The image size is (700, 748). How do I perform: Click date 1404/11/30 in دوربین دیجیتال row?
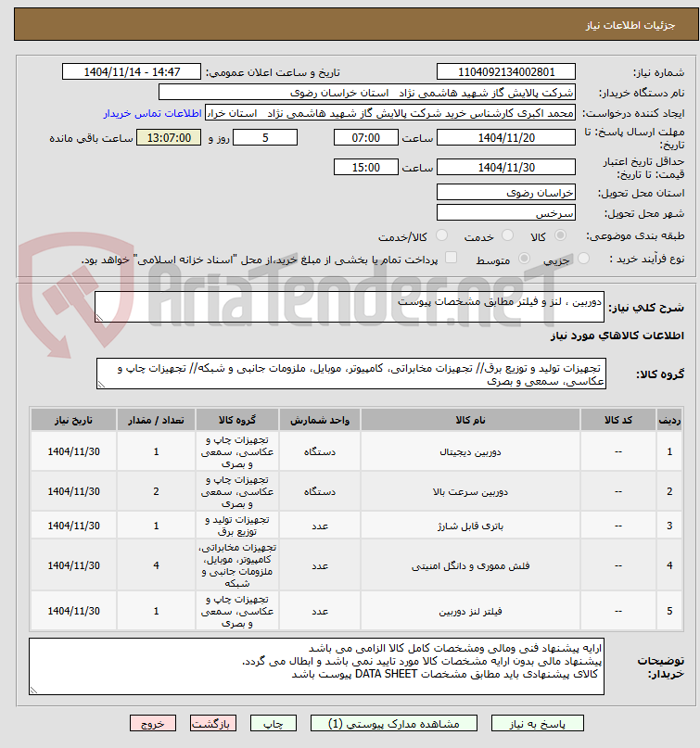(73, 451)
